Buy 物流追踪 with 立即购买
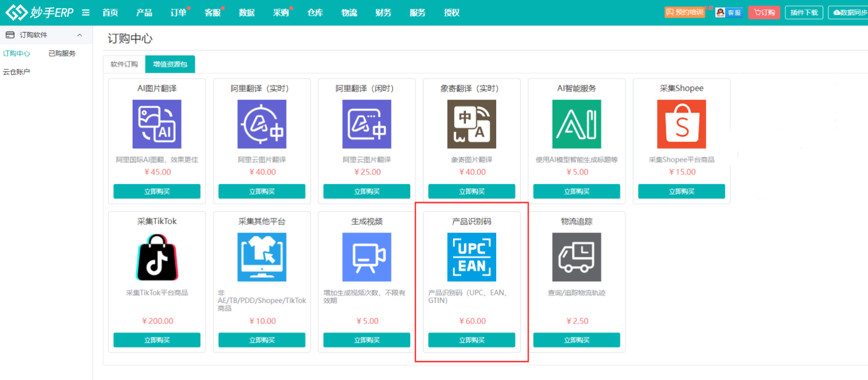Image resolution: width=868 pixels, height=380 pixels. [577, 340]
